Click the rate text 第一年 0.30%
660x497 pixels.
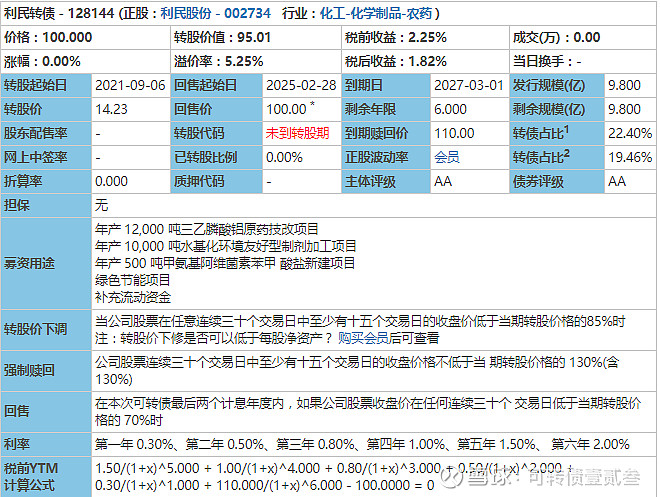tap(134, 444)
